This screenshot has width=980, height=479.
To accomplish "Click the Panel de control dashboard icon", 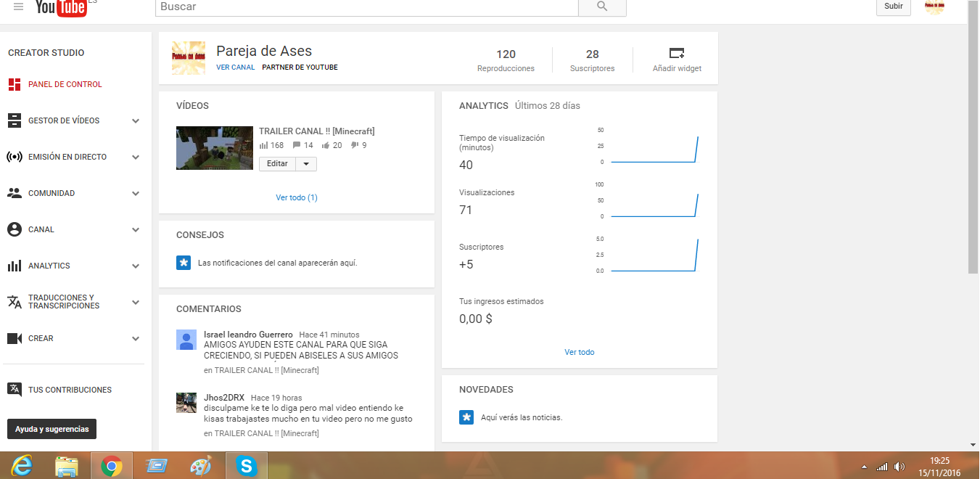I will pyautogui.click(x=15, y=84).
